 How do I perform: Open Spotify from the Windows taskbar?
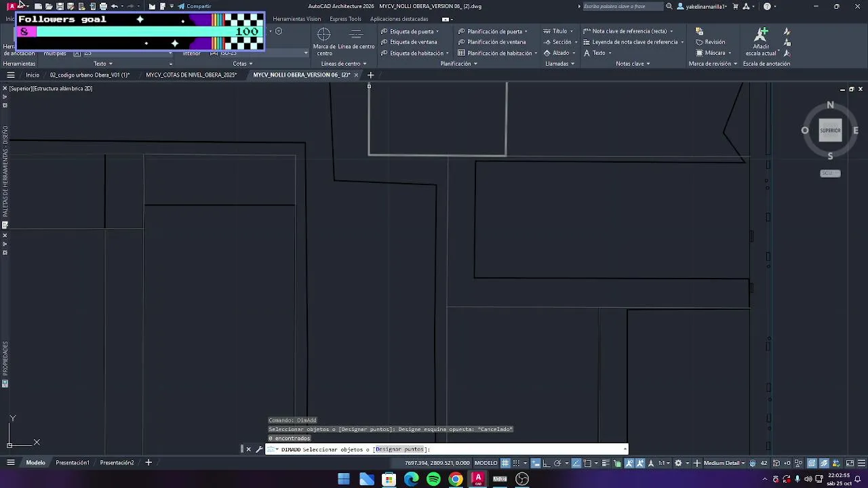(x=433, y=479)
